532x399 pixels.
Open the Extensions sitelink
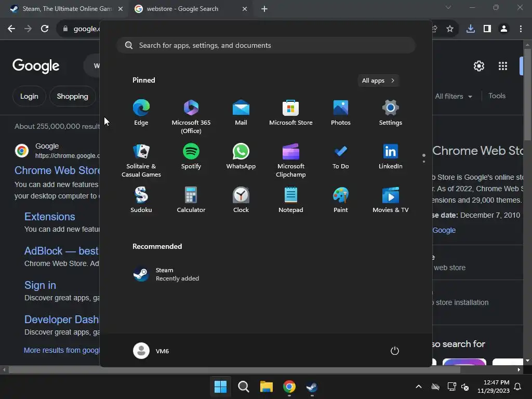[x=49, y=217]
